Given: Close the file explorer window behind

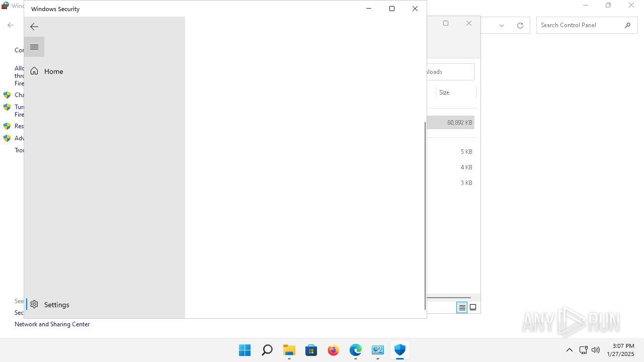Looking at the screenshot, I should point(469,23).
